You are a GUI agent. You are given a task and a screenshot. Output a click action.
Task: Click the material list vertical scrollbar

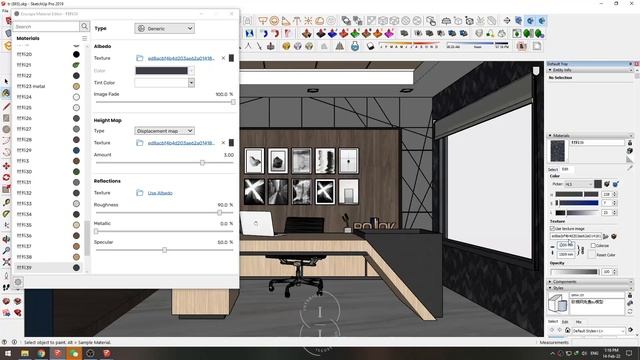coord(87,238)
